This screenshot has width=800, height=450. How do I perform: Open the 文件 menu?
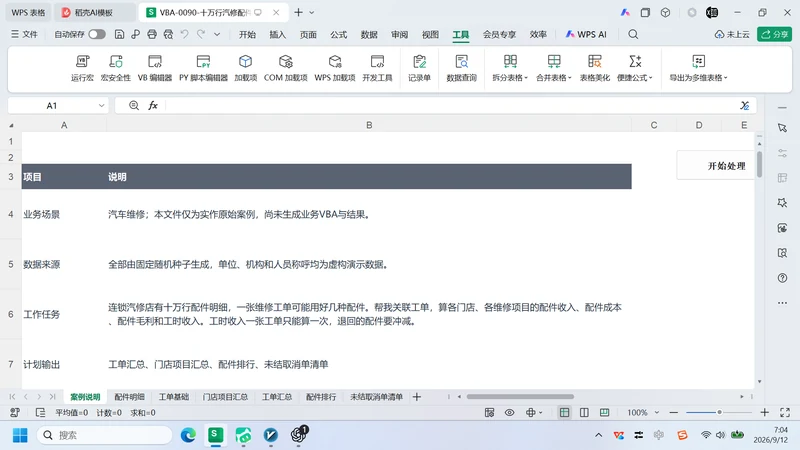[24, 34]
